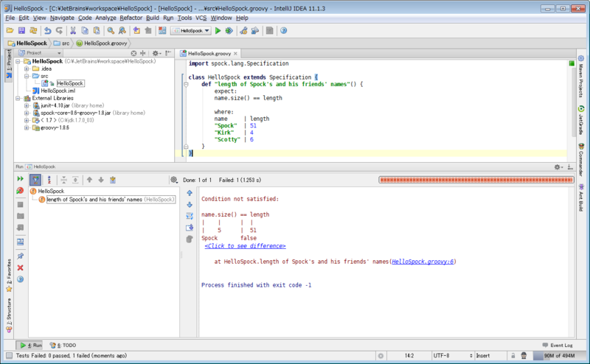590x364 pixels.
Task: Collapse the External Libraries node
Action: [x=18, y=98]
